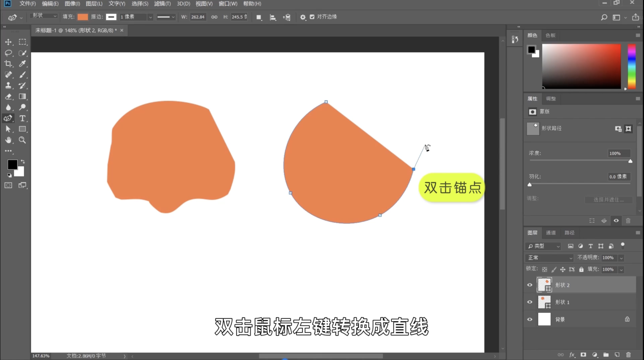Image resolution: width=644 pixels, height=360 pixels.
Task: Select the Lasso tool
Action: [8, 53]
